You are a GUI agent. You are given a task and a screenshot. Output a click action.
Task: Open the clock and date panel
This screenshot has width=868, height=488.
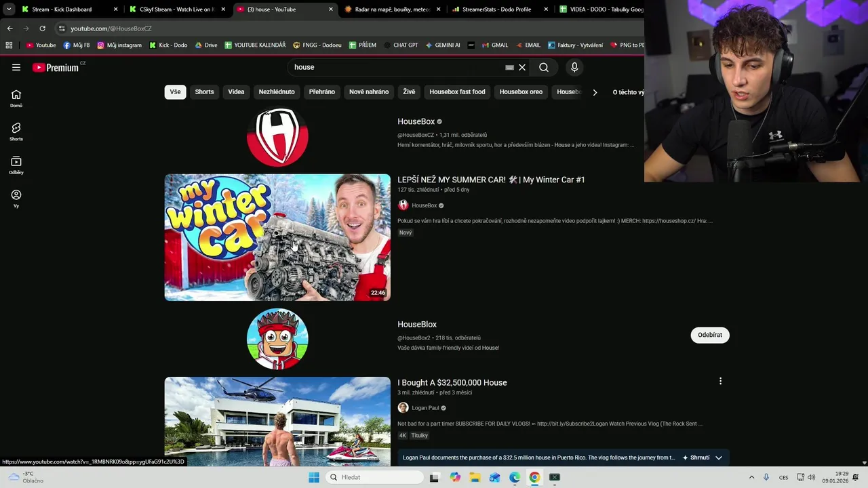(x=835, y=477)
